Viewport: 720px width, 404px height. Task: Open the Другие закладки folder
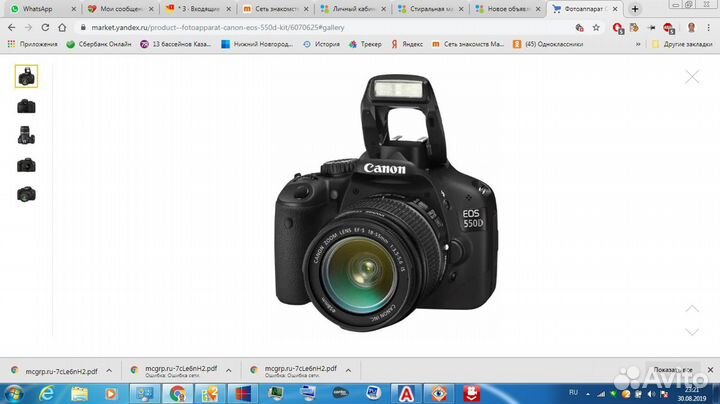[682, 44]
